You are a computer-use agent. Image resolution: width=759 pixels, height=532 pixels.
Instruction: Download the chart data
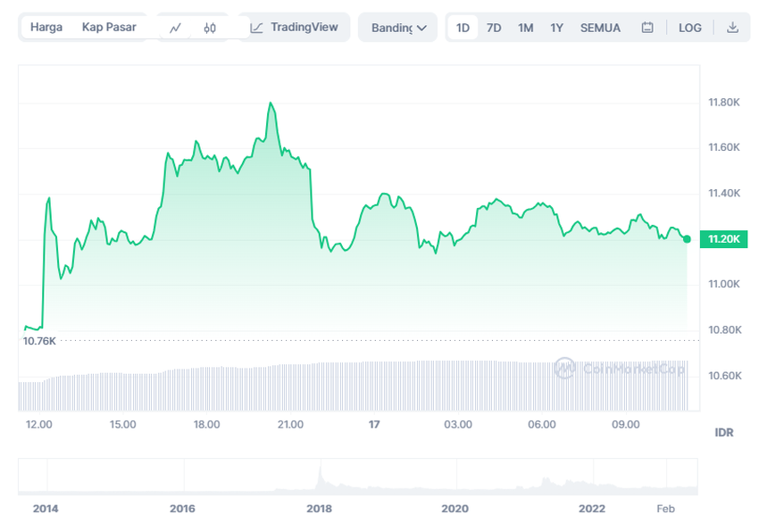tap(732, 28)
